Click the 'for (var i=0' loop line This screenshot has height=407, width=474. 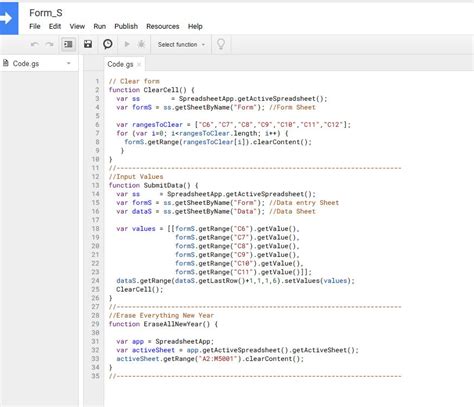[x=202, y=133]
